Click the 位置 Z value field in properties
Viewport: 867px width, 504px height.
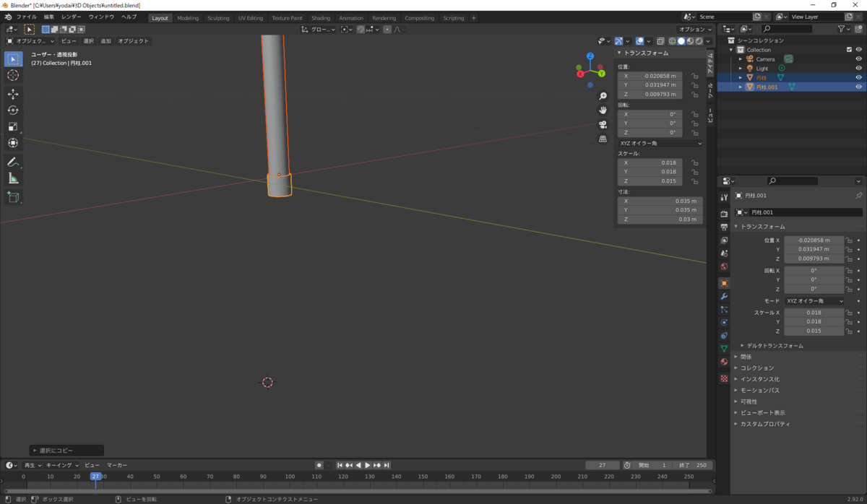tap(814, 258)
